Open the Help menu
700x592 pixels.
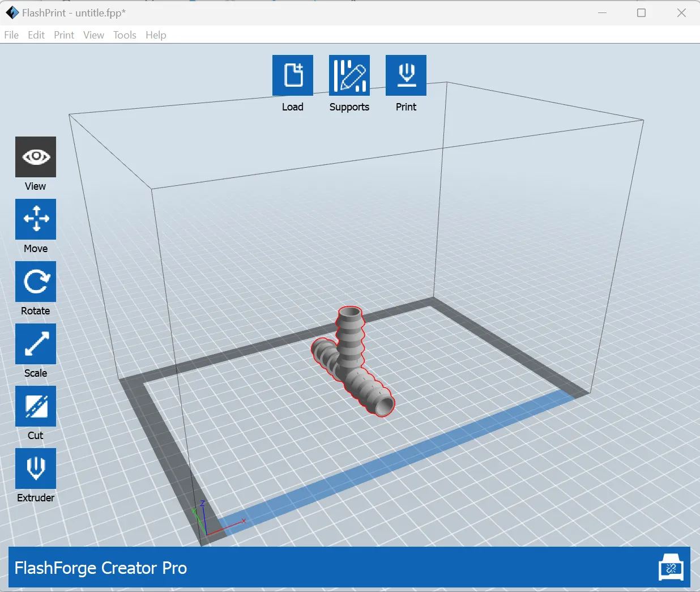point(156,35)
